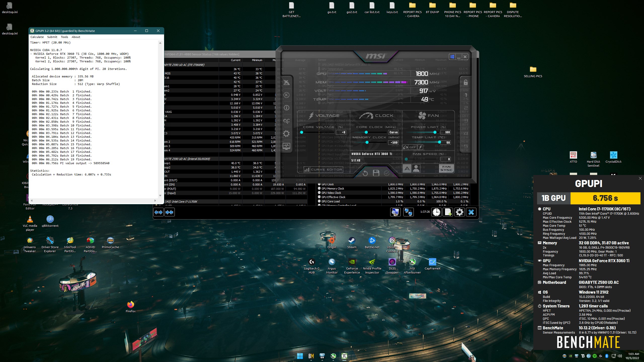Open the keys.txt desktop file
The width and height of the screenshot is (644, 362).
click(x=392, y=8)
